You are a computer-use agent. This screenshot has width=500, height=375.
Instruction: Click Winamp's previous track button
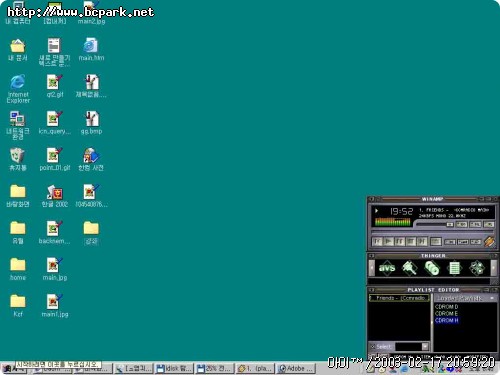(377, 241)
